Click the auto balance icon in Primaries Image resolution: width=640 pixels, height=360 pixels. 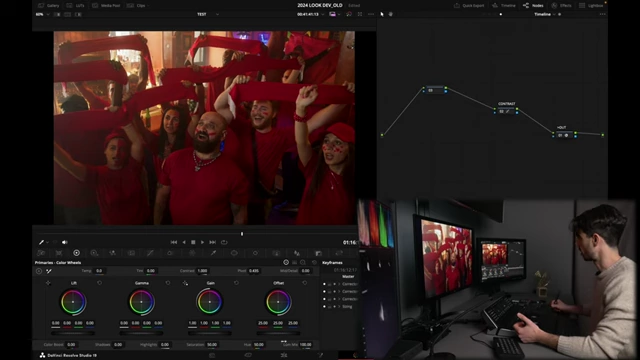point(39,271)
